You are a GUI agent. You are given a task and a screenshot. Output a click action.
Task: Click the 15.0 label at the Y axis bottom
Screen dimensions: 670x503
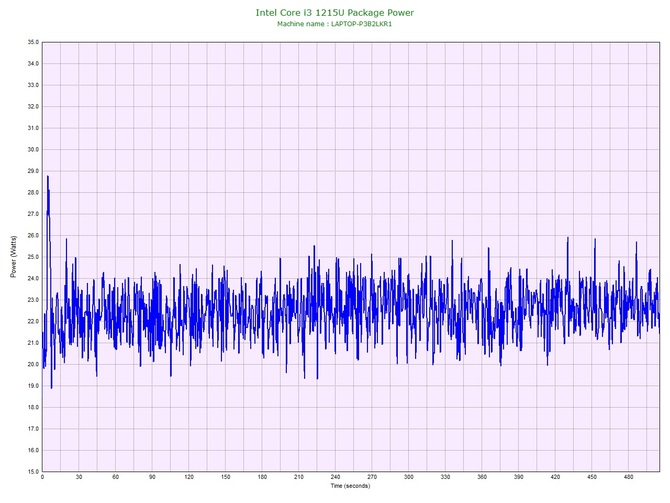(x=32, y=471)
